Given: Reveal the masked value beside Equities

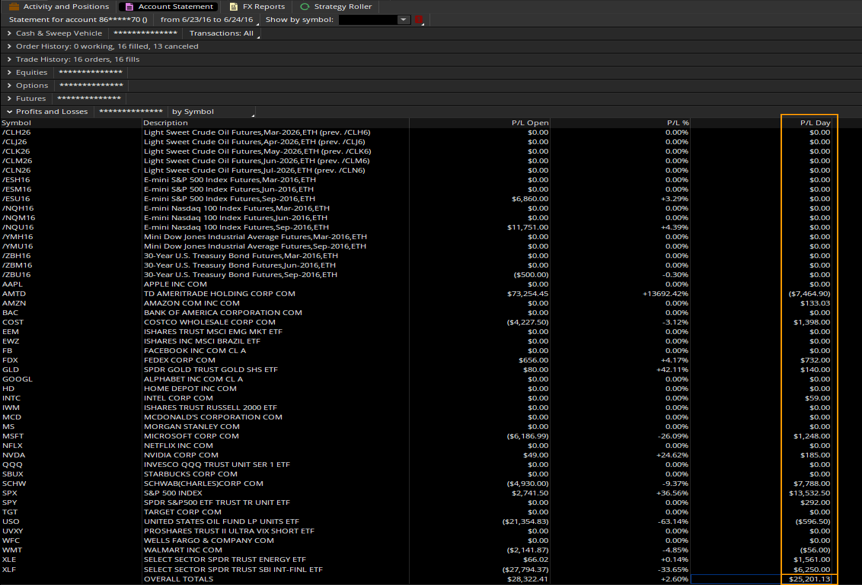Looking at the screenshot, I should coord(91,73).
